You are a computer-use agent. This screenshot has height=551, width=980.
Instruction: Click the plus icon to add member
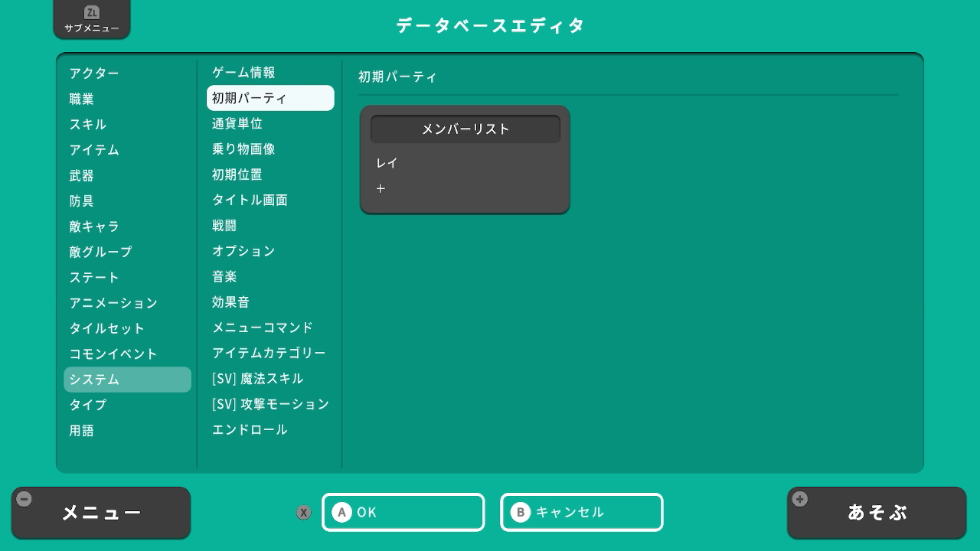pyautogui.click(x=381, y=188)
